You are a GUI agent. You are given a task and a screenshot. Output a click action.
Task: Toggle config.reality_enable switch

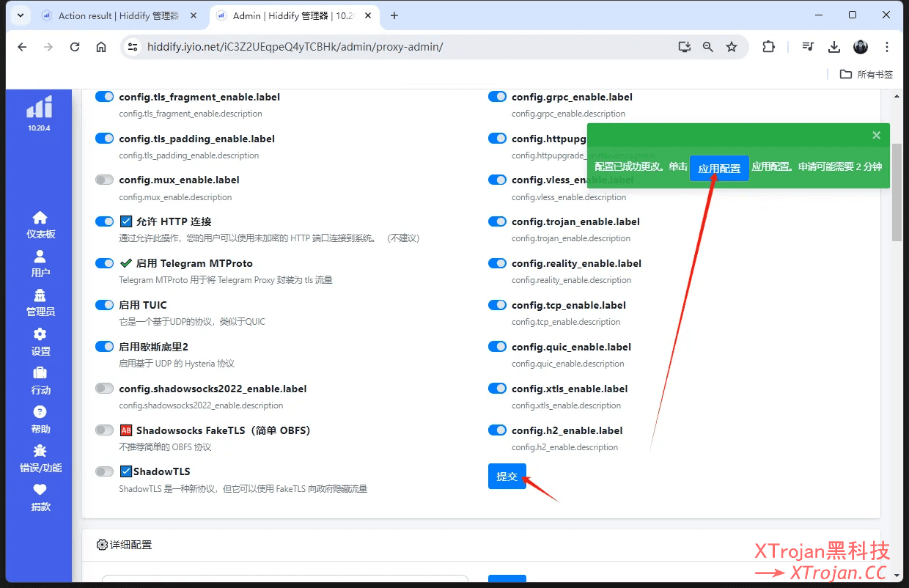point(498,263)
